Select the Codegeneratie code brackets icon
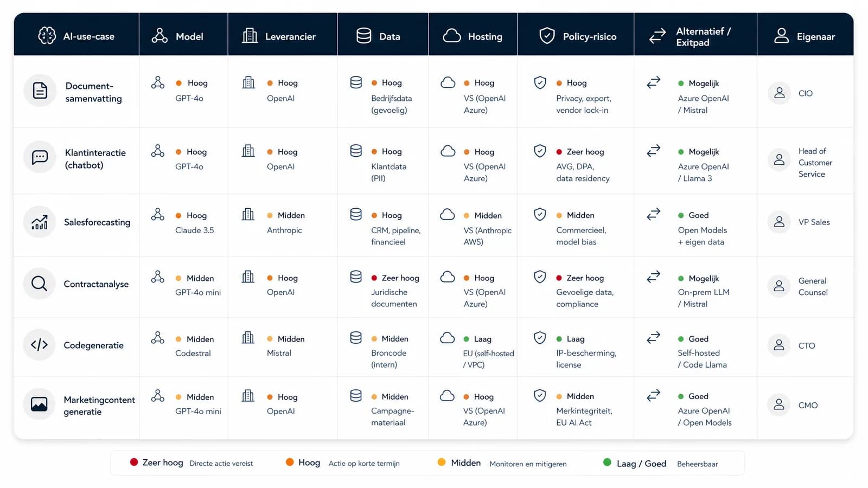The width and height of the screenshot is (868, 488). tap(39, 345)
